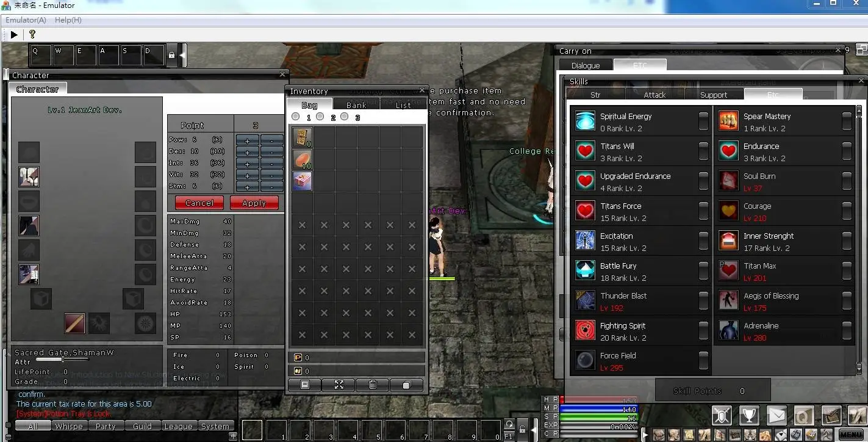Open the Support skills tab
This screenshot has width=868, height=442.
tap(714, 95)
